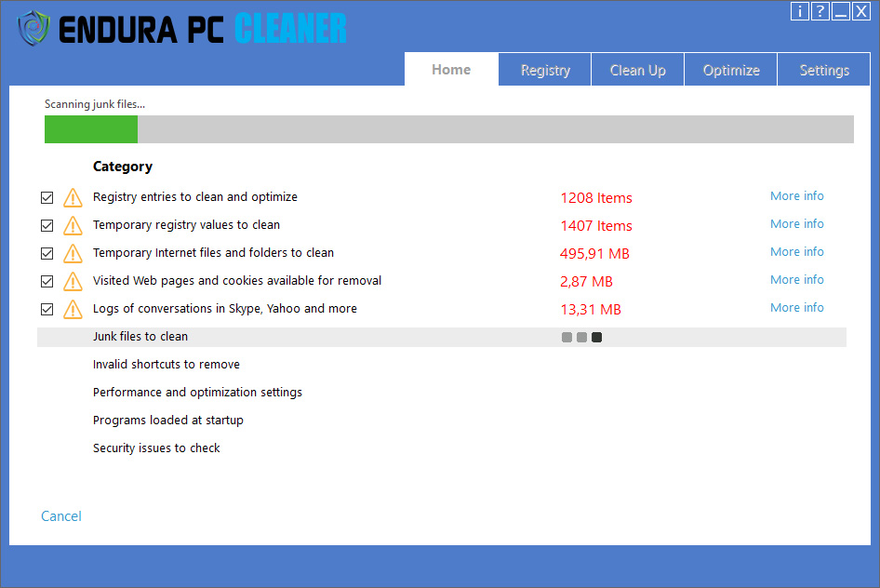This screenshot has height=588, width=880.
Task: Toggle Temporary Internet files checkbox
Action: point(47,254)
